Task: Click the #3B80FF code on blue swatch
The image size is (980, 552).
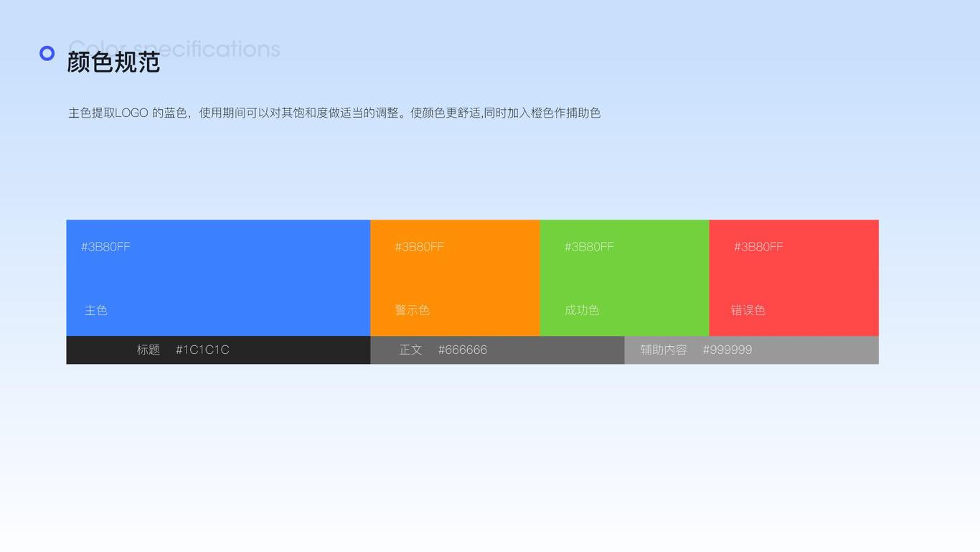Action: click(x=105, y=247)
